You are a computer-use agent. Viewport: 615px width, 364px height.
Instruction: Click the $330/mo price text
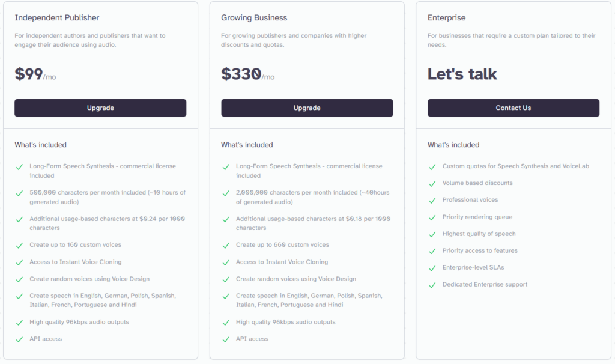248,74
